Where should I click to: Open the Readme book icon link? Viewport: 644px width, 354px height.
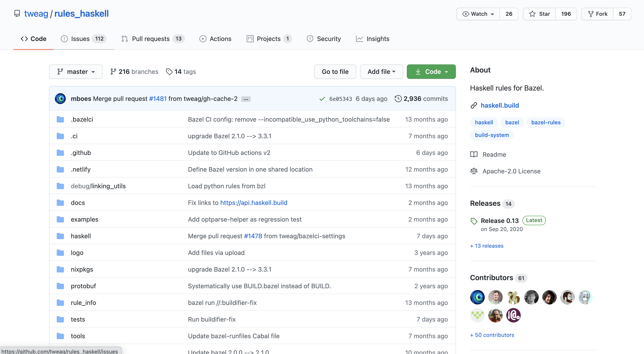(474, 154)
